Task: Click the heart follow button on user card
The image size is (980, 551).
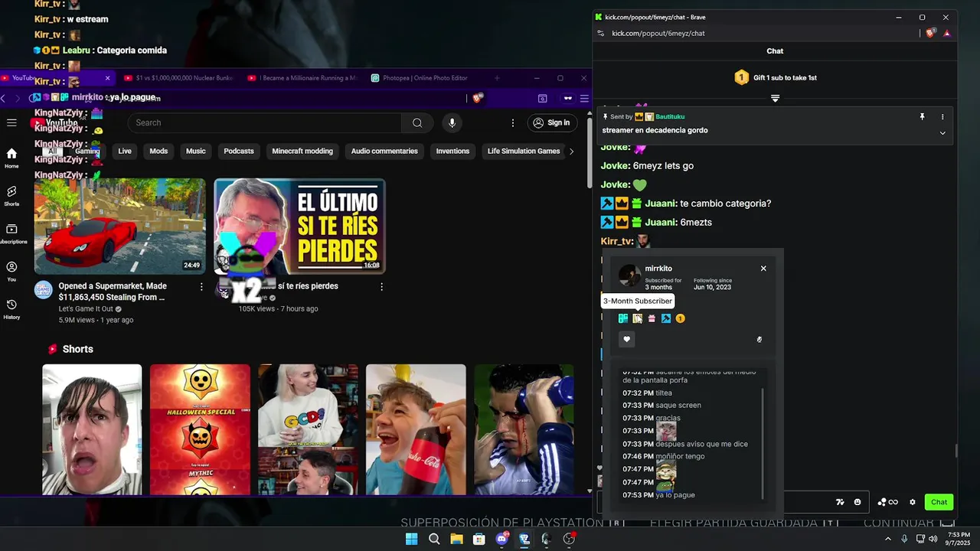Action: coord(627,339)
